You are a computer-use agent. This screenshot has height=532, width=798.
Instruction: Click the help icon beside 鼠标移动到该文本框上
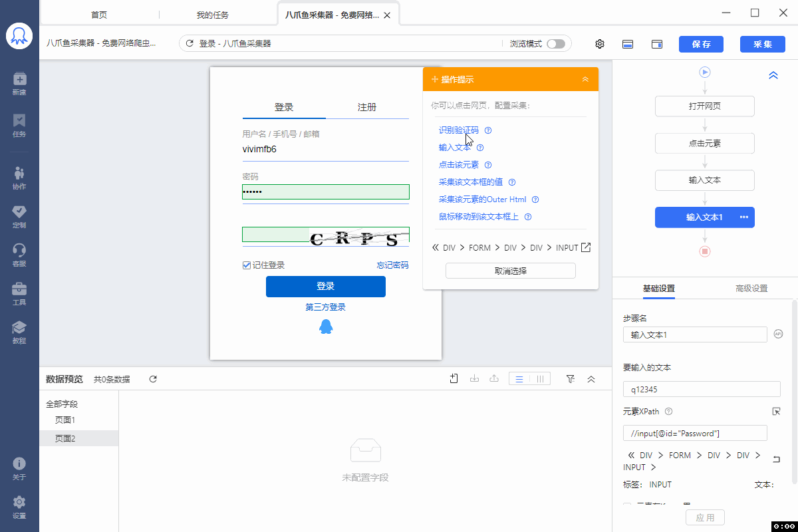coord(528,217)
